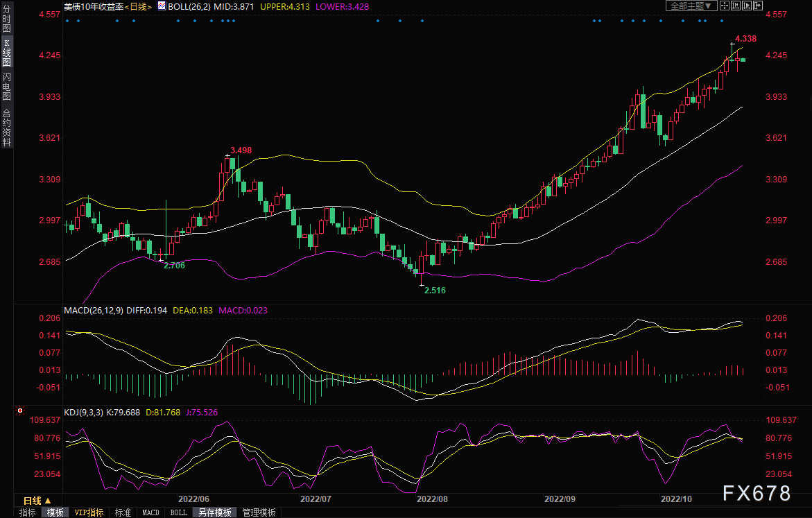Click 另存模板 to save template
Screen dimensions: 812x518
point(214,512)
